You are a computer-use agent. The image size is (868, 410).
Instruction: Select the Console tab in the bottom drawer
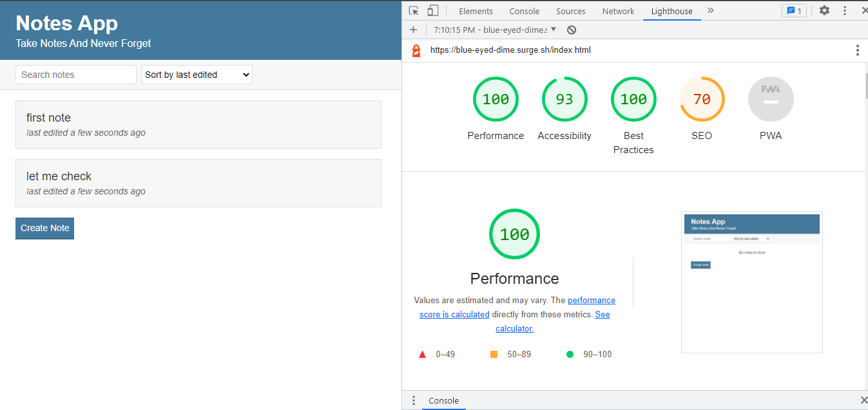444,400
